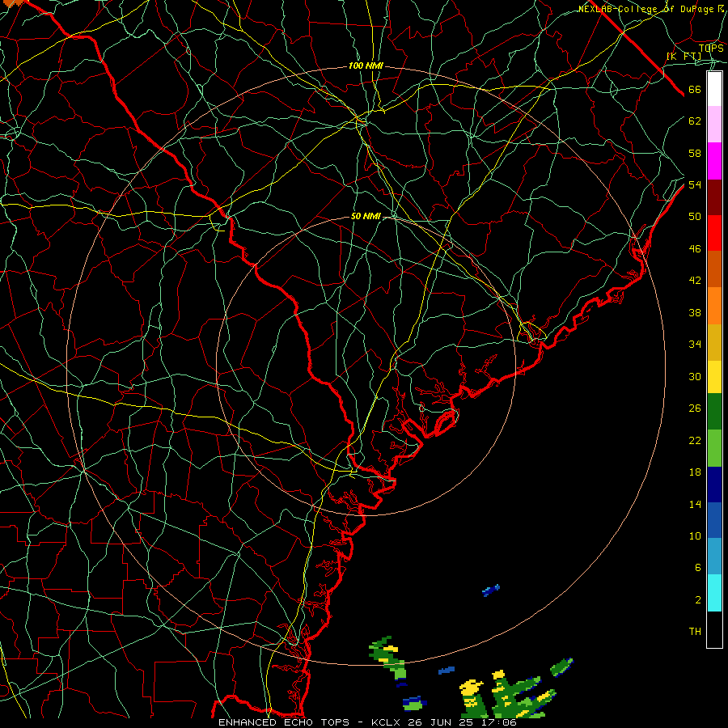
Task: Click the '38' legend value
Action: click(x=695, y=312)
